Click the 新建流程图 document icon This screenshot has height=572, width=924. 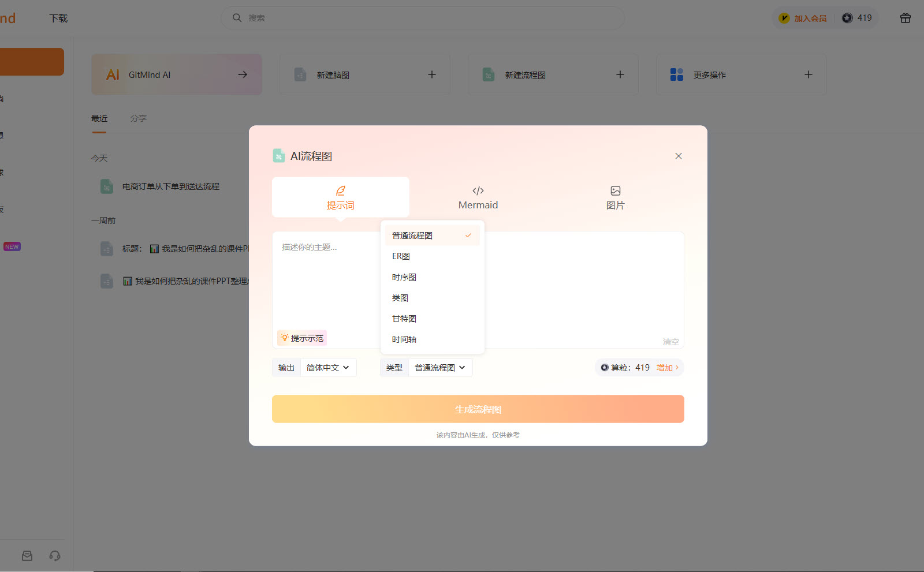tap(489, 74)
